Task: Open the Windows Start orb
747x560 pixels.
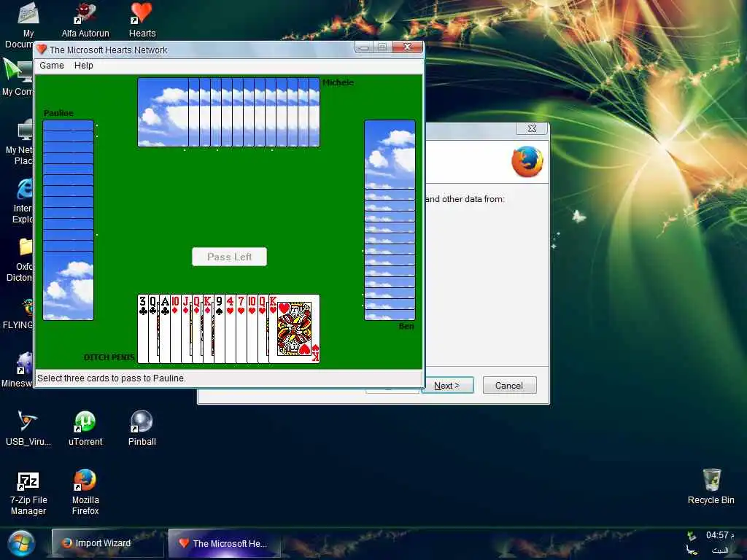Action: [20, 544]
